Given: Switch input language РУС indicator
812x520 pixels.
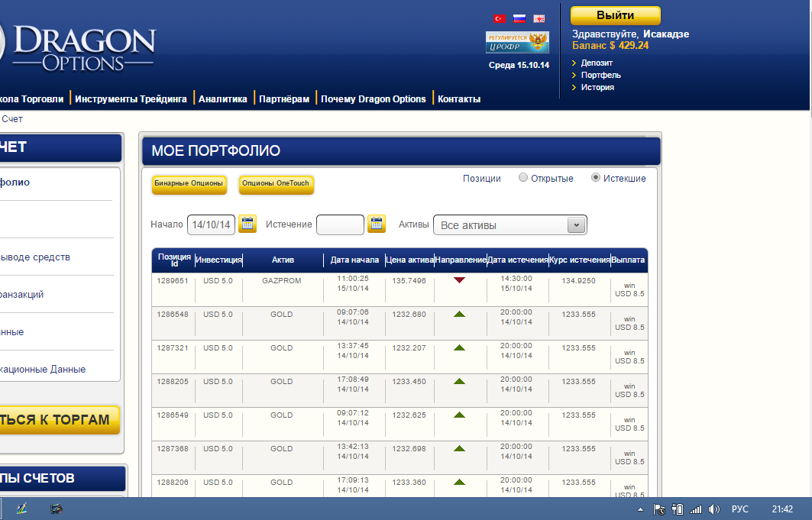Looking at the screenshot, I should click(x=740, y=509).
